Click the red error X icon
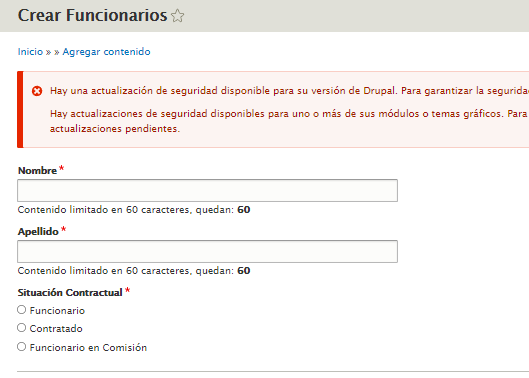Screen dimensions: 529x378 [37, 91]
